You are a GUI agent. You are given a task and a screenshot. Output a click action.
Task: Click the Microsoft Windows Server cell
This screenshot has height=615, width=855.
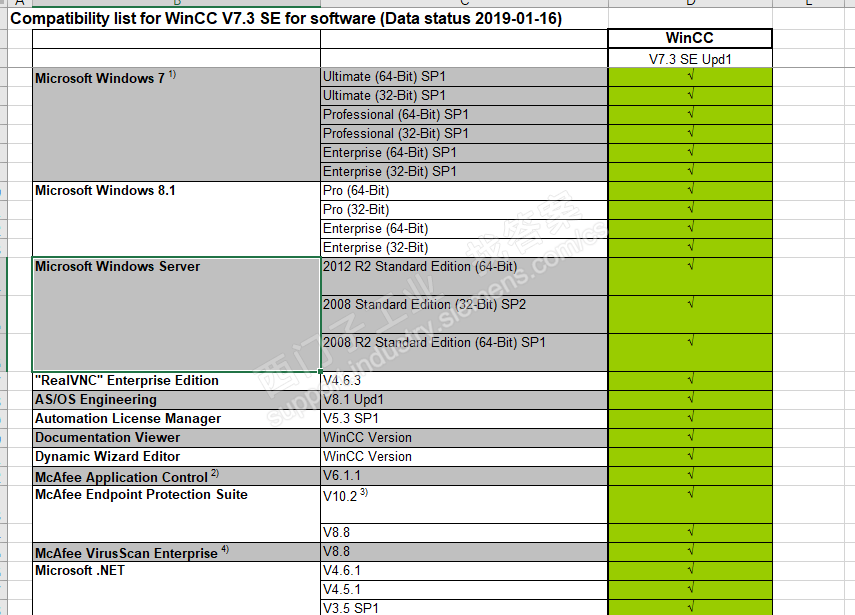[176, 315]
